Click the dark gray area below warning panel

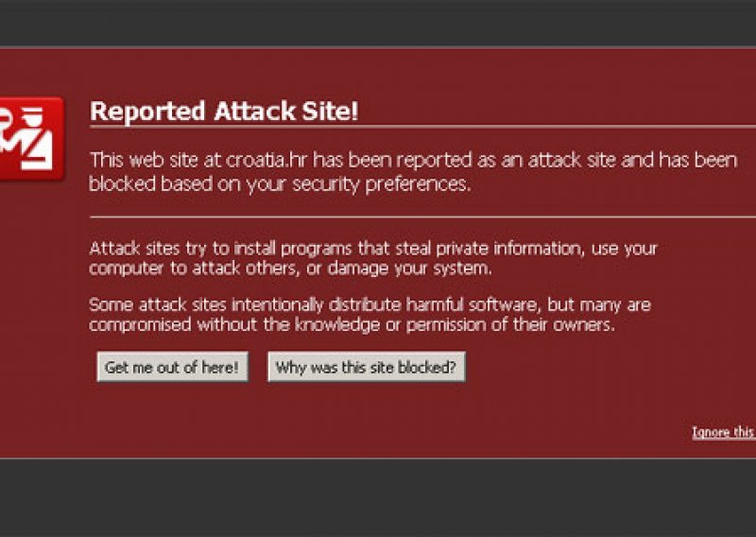[378, 498]
